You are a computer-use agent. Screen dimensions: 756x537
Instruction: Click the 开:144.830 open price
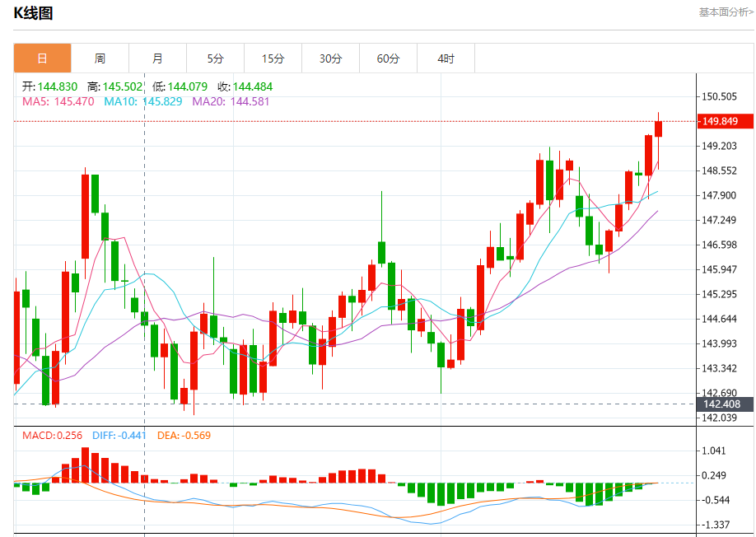pyautogui.click(x=49, y=86)
